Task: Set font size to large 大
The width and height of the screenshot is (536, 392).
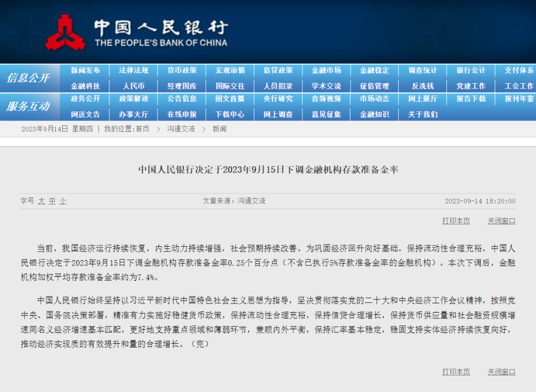Action: pyautogui.click(x=41, y=201)
